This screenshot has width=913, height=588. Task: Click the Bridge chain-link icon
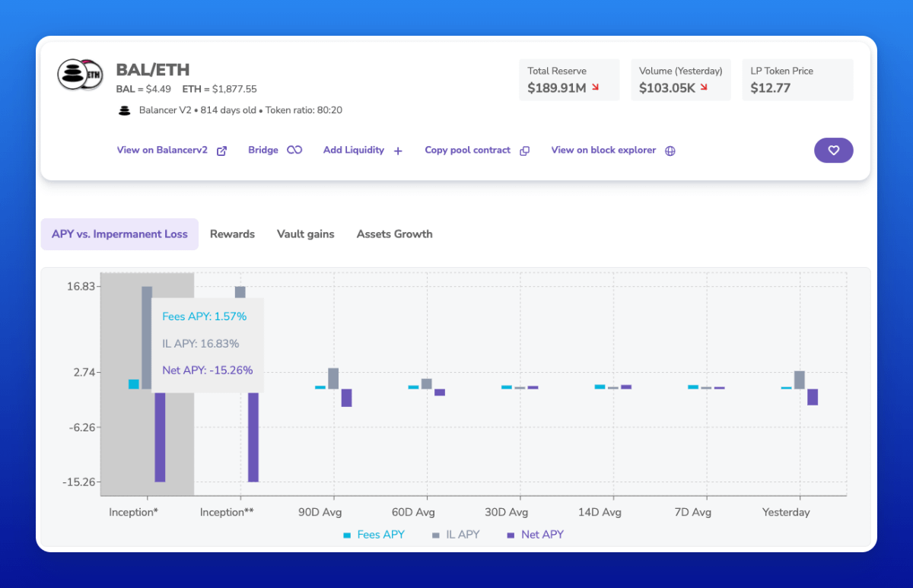[x=294, y=151]
